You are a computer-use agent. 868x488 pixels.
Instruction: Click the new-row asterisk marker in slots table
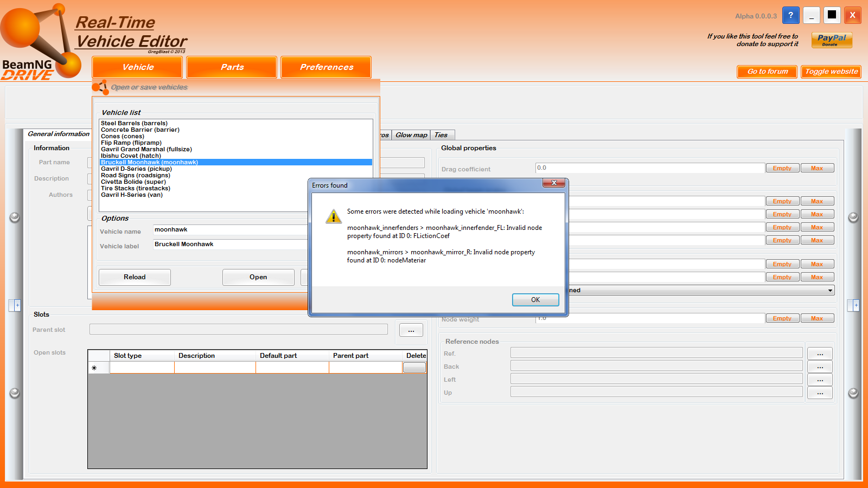pos(94,368)
